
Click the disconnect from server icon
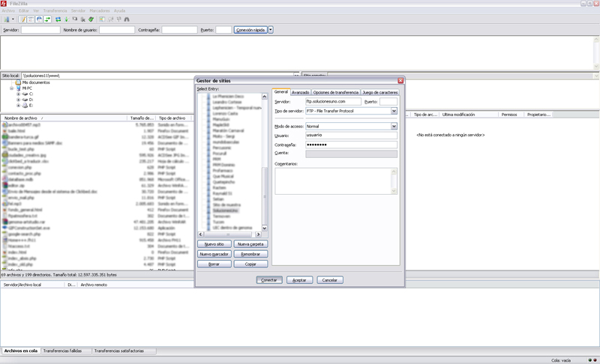click(x=83, y=19)
